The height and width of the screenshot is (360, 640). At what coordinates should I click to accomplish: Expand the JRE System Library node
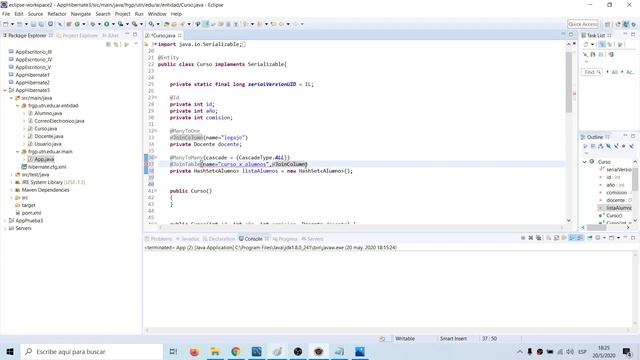click(x=11, y=182)
